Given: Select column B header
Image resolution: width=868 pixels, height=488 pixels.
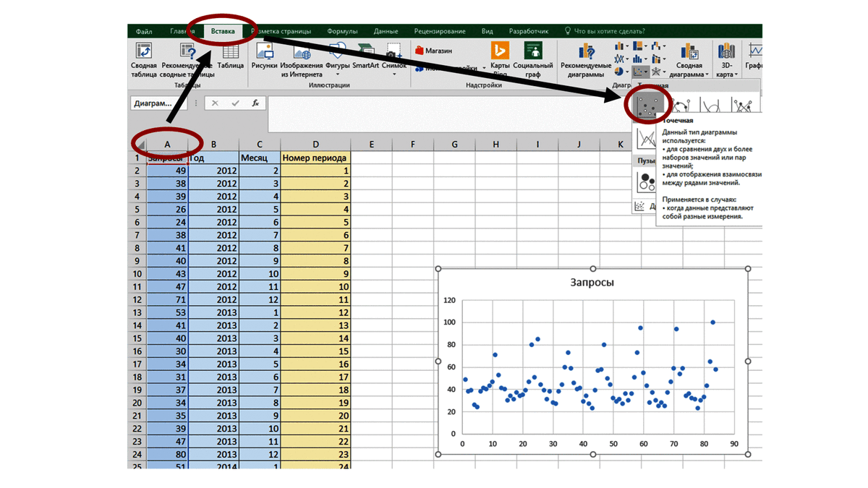Looking at the screenshot, I should pos(213,145).
